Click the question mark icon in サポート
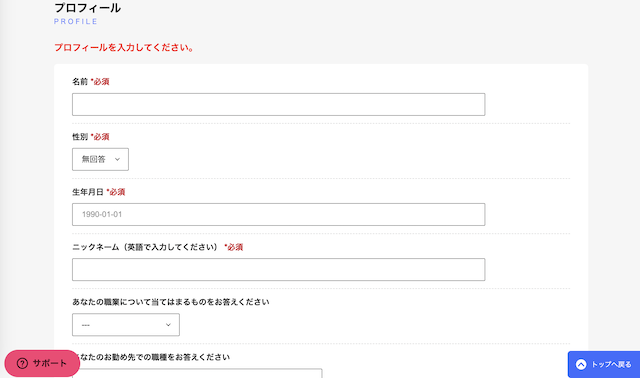Viewport: 640px width, 378px height. click(22, 363)
